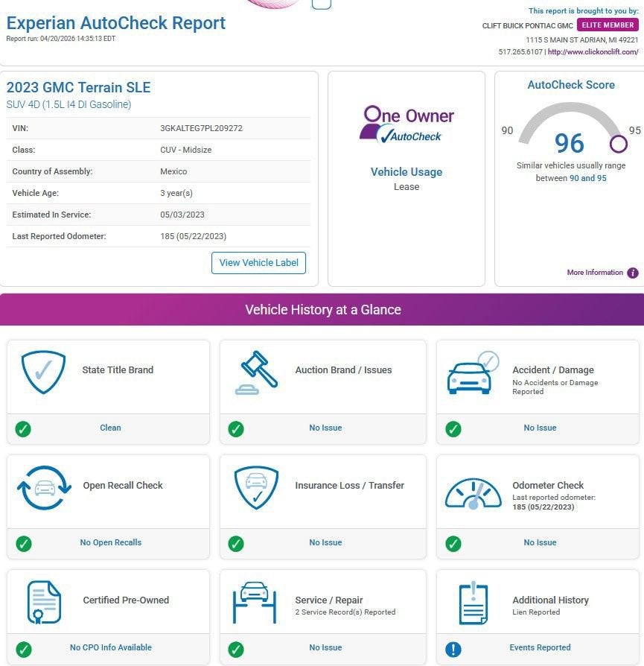
Task: Select the No Open Recalls link
Action: pyautogui.click(x=110, y=543)
